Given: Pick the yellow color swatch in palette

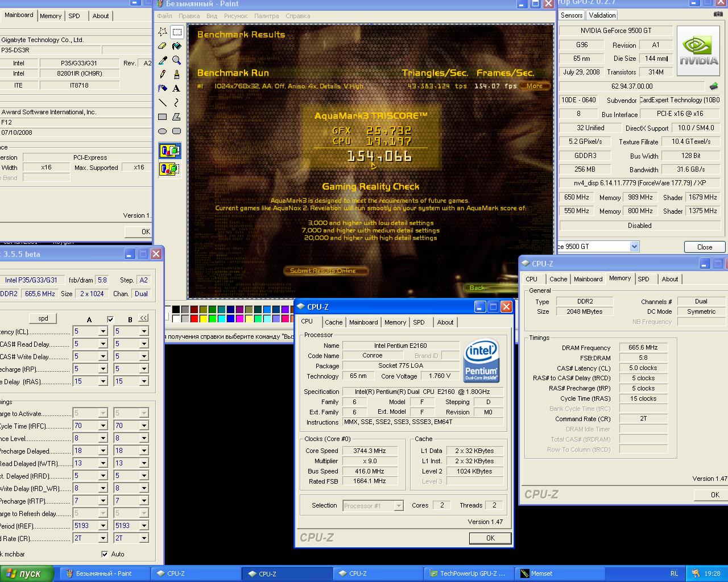Looking at the screenshot, I should [x=203, y=318].
